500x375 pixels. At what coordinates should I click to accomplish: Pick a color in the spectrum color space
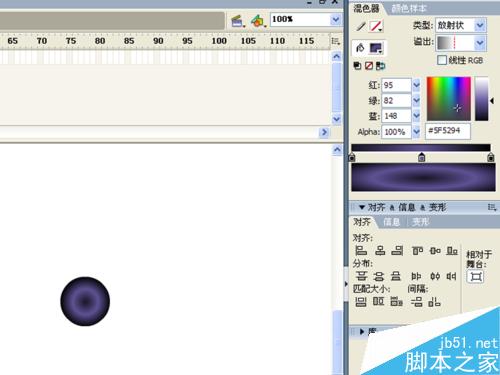pos(449,99)
